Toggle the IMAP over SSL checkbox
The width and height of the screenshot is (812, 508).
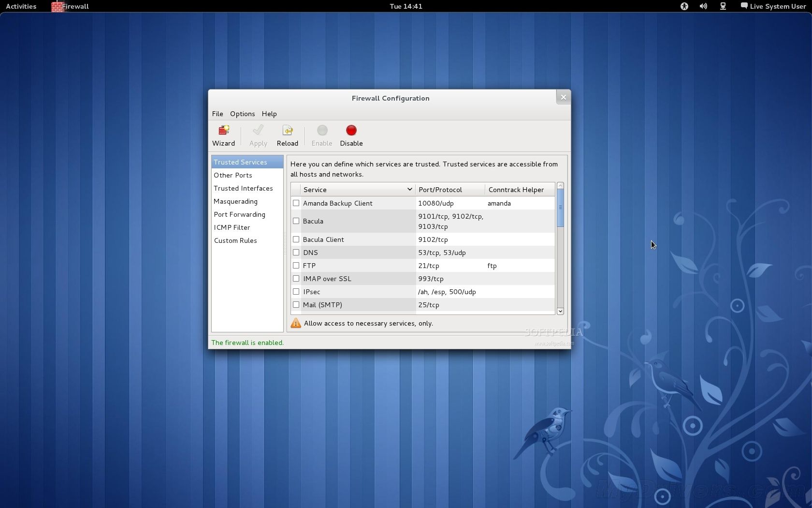click(296, 279)
